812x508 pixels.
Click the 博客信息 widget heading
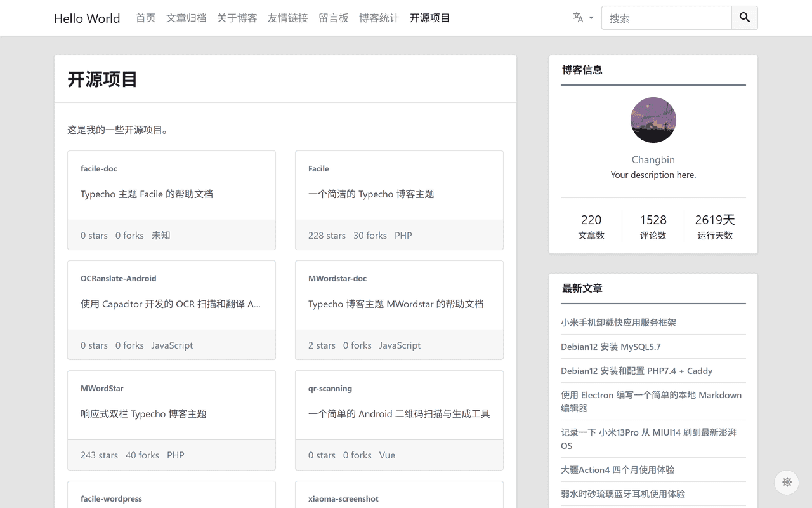pos(582,70)
